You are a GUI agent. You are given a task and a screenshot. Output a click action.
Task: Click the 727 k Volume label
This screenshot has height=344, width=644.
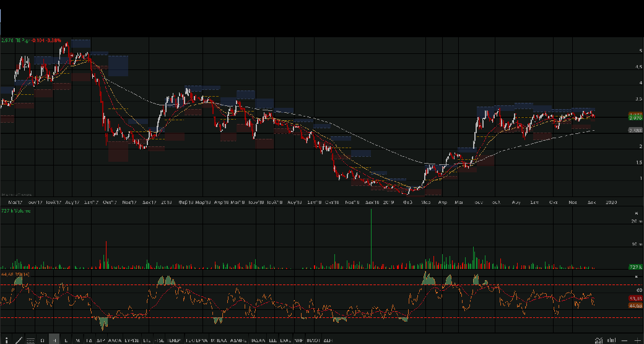(16, 211)
